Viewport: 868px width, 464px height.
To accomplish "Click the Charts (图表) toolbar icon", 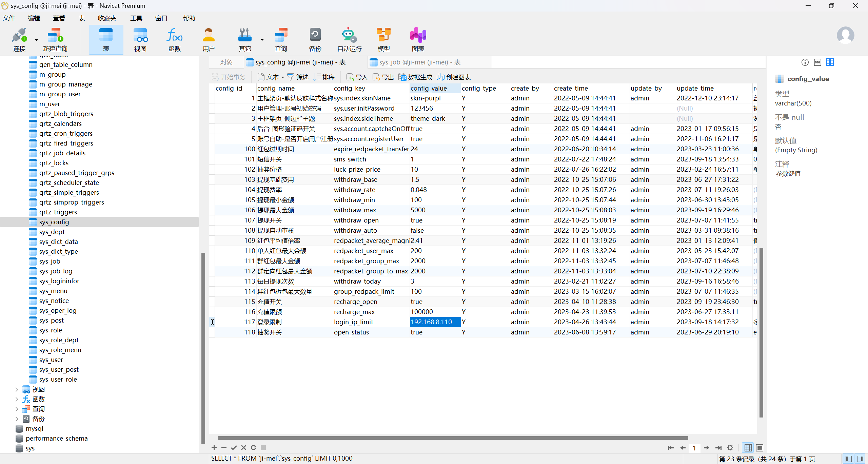I will point(418,39).
